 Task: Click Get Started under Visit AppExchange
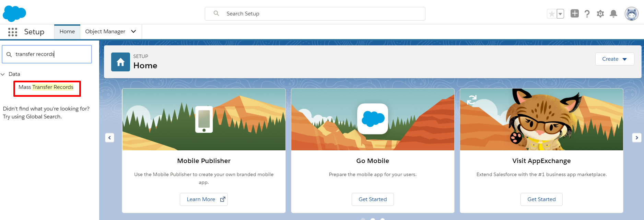(x=541, y=199)
